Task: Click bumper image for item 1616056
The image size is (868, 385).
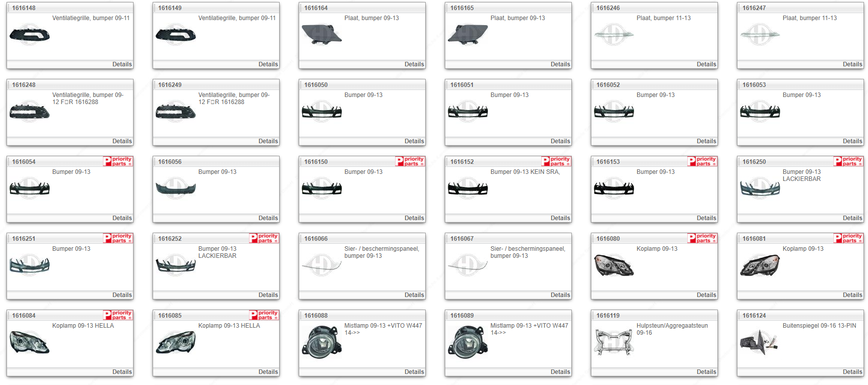Action: coord(176,188)
